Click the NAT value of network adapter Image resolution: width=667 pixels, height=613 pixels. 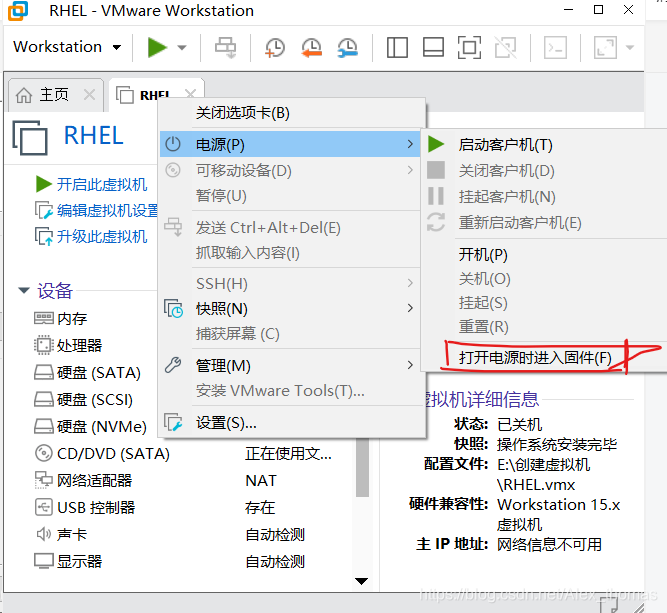pyautogui.click(x=261, y=481)
